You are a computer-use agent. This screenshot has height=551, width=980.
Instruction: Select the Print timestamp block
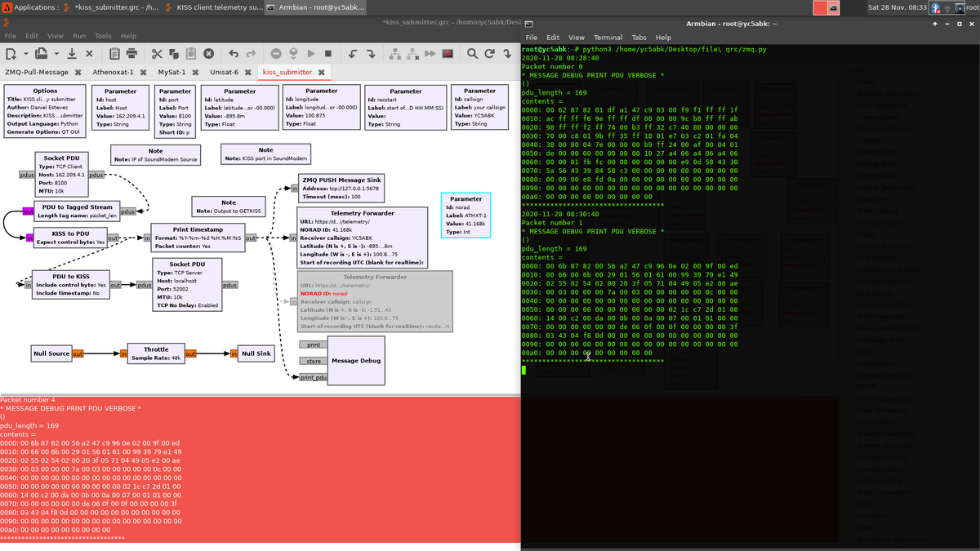pyautogui.click(x=198, y=238)
